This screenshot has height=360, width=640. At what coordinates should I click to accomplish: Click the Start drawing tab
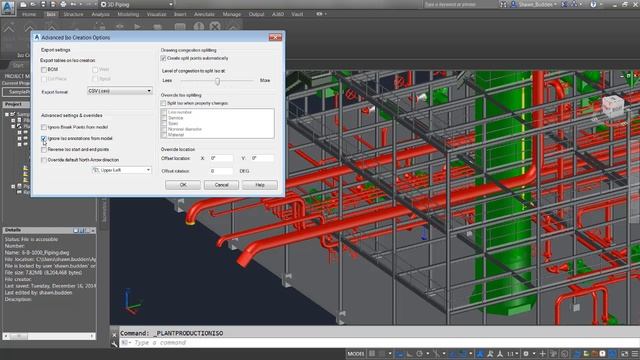click(x=18, y=65)
